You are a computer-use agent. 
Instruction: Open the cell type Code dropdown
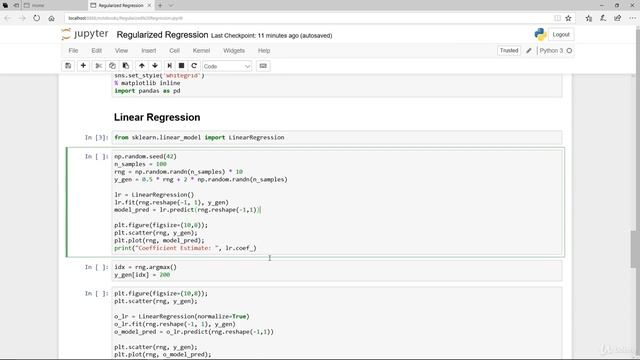[x=227, y=66]
